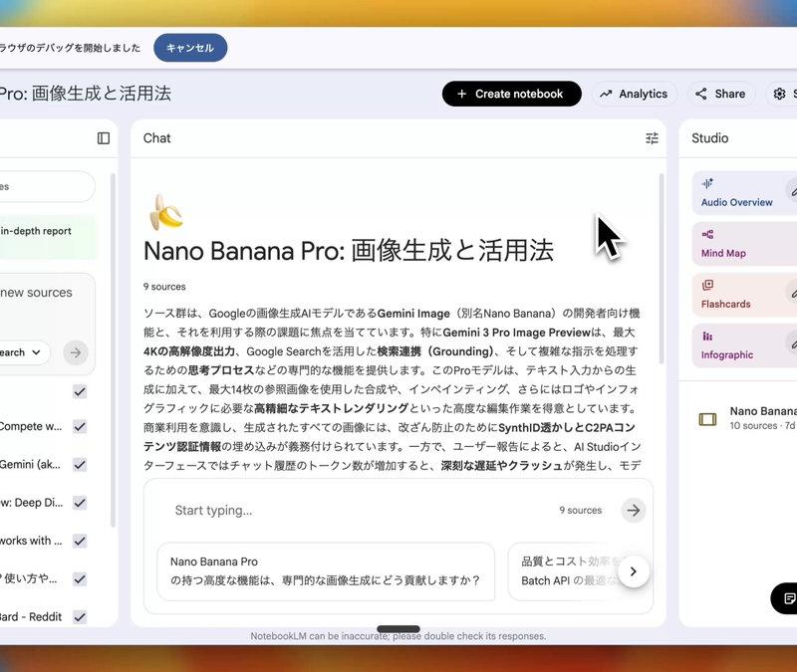Open the Bard - Reddit source
This screenshot has width=797, height=672.
[x=31, y=617]
